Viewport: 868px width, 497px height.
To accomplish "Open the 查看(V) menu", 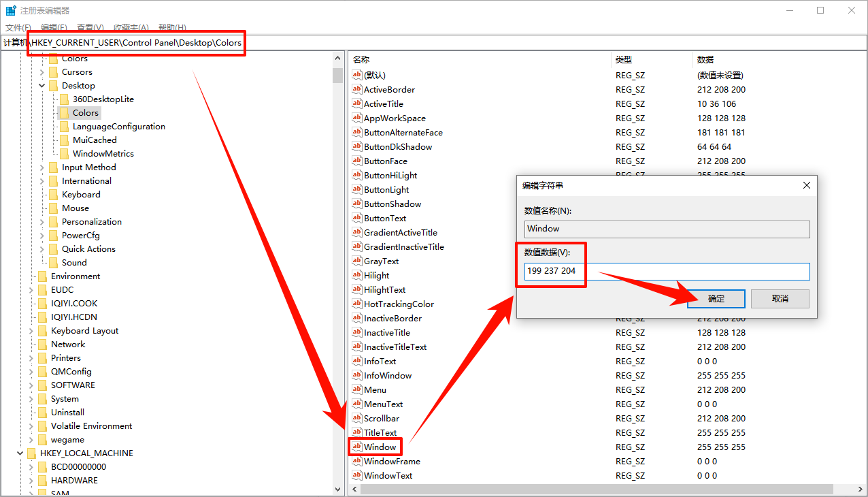I will tap(90, 27).
